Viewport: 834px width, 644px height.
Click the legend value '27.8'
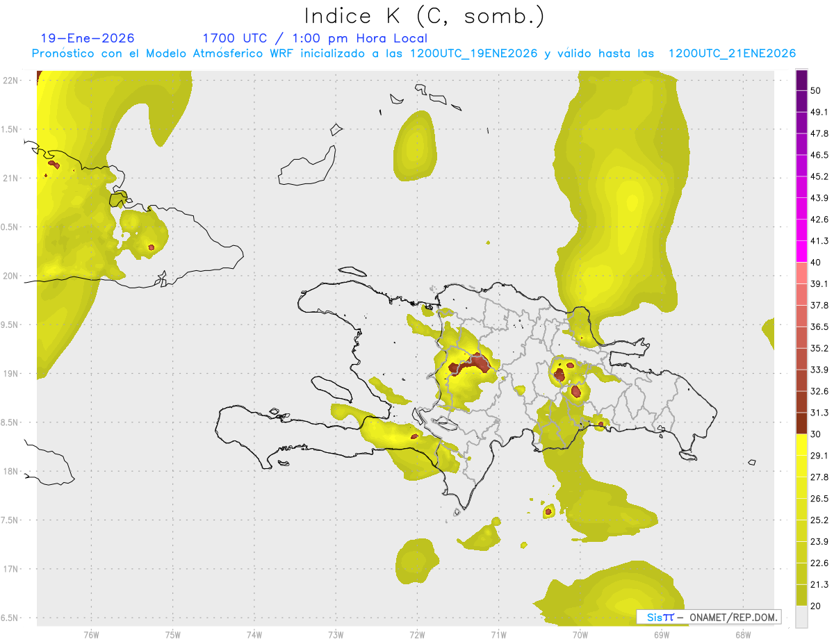tap(819, 477)
